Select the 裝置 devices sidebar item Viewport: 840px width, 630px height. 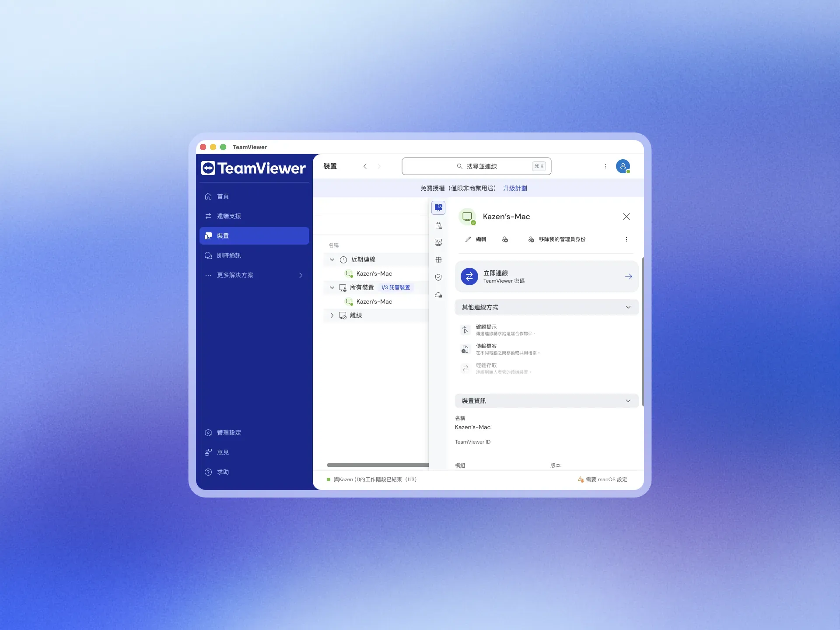tap(254, 236)
